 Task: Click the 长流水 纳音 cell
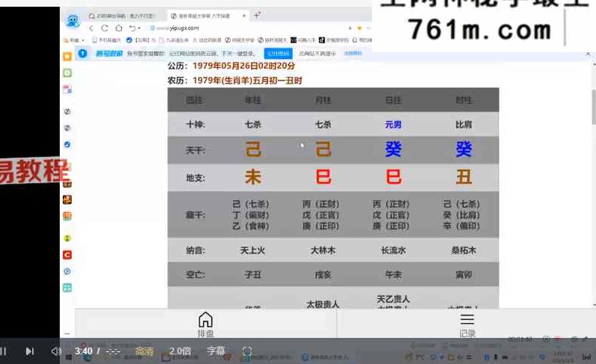394,251
